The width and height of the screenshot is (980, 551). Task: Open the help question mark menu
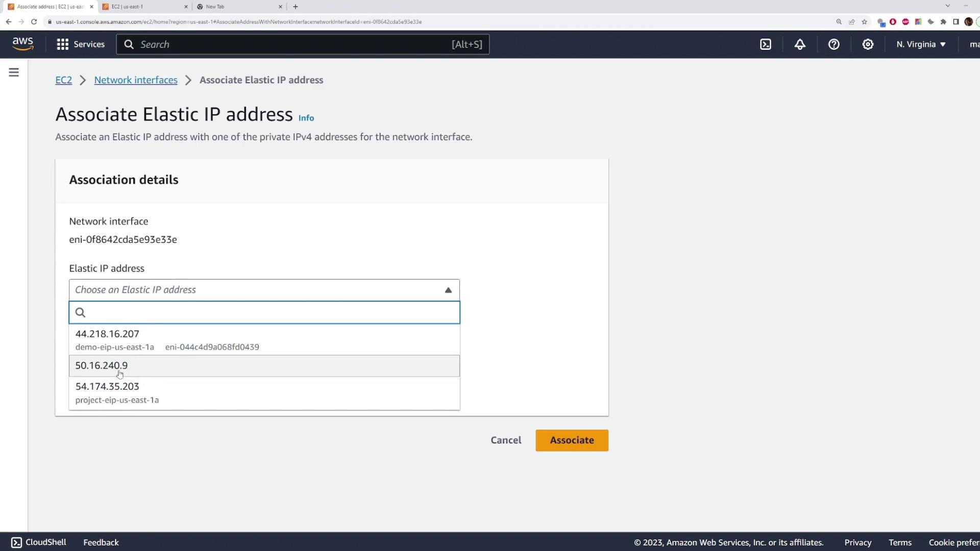[x=834, y=44]
